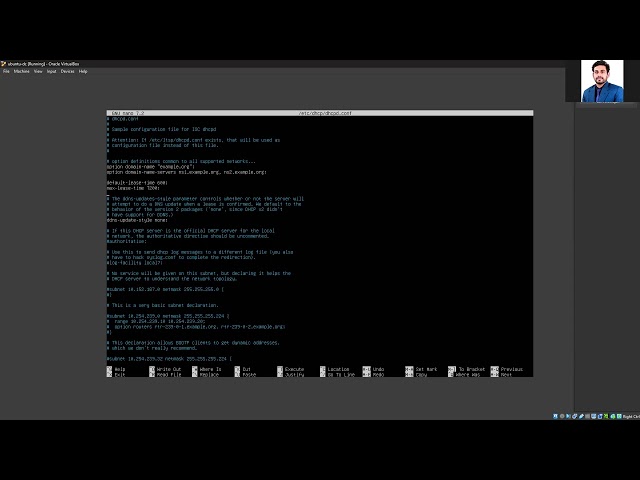640x480 pixels.
Task: Click the recording status icon
Action: (x=600, y=416)
